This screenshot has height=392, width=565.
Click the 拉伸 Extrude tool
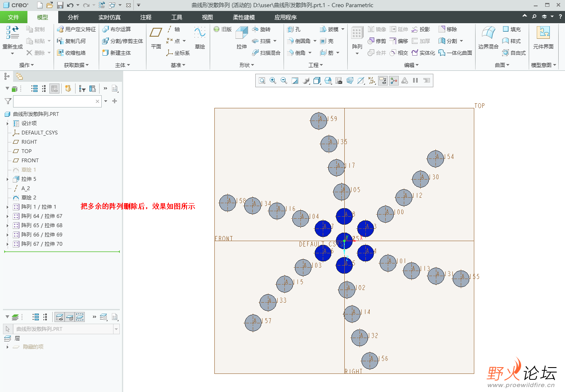tap(242, 38)
